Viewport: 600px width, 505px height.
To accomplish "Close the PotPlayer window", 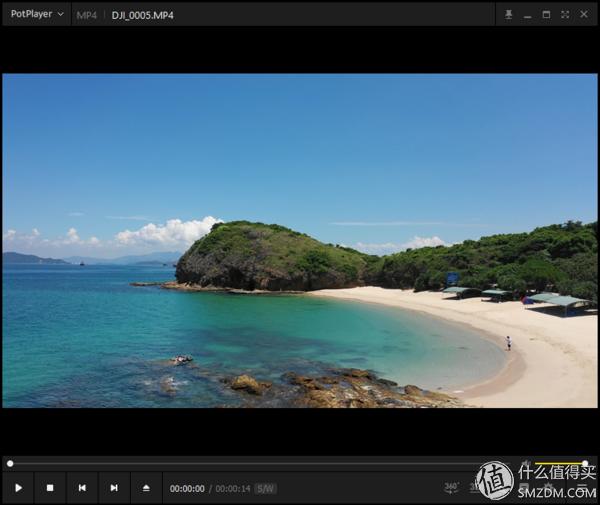I will tap(584, 15).
